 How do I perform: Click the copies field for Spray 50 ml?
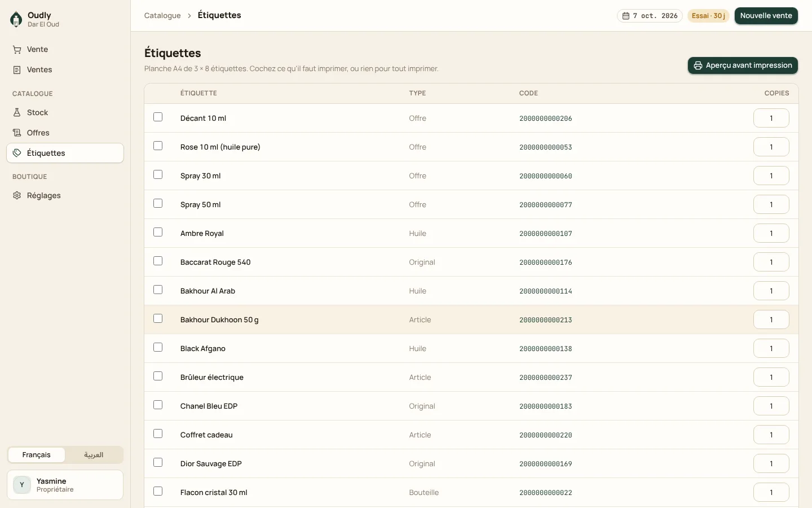pyautogui.click(x=771, y=204)
